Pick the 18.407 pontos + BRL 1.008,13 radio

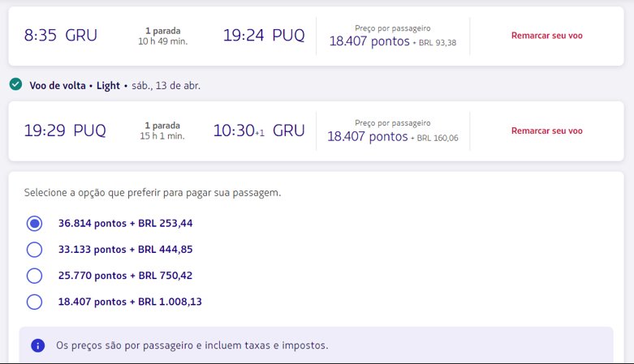tap(34, 302)
